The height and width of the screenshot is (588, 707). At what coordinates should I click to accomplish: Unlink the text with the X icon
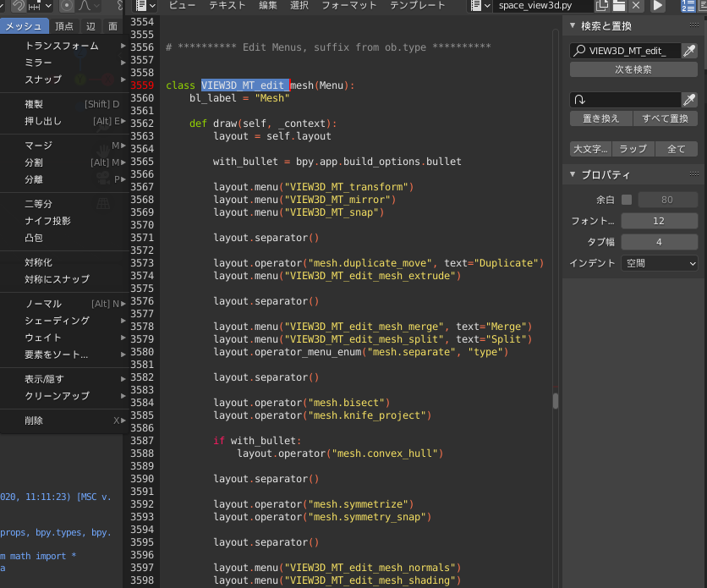636,5
